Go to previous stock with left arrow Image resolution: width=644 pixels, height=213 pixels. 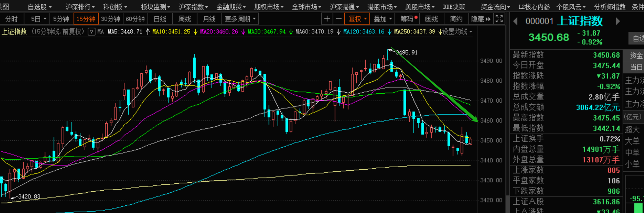click(x=515, y=21)
